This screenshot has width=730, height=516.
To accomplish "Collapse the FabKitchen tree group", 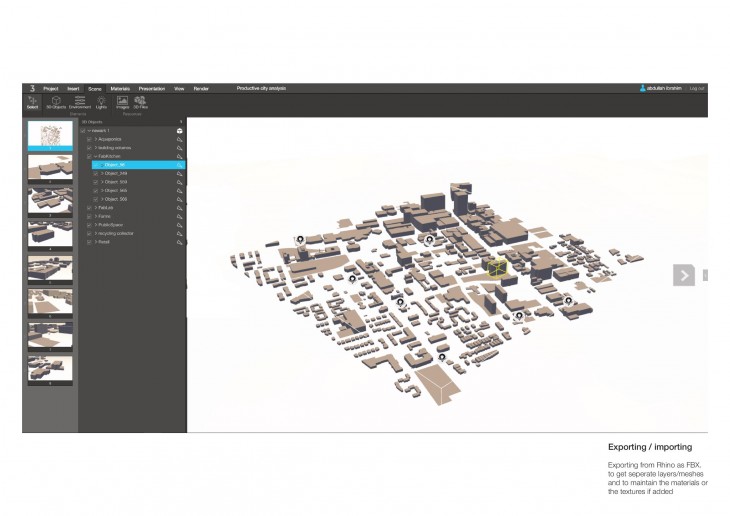I will 96,156.
